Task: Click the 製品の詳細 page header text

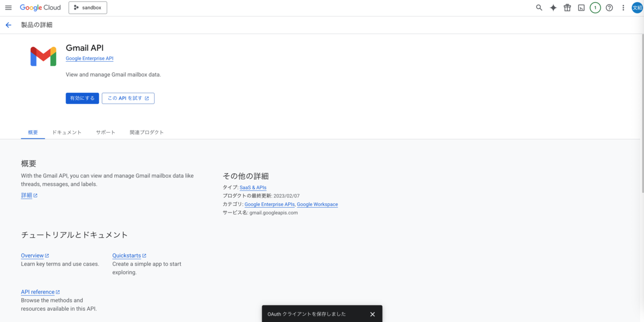Action: [36, 25]
